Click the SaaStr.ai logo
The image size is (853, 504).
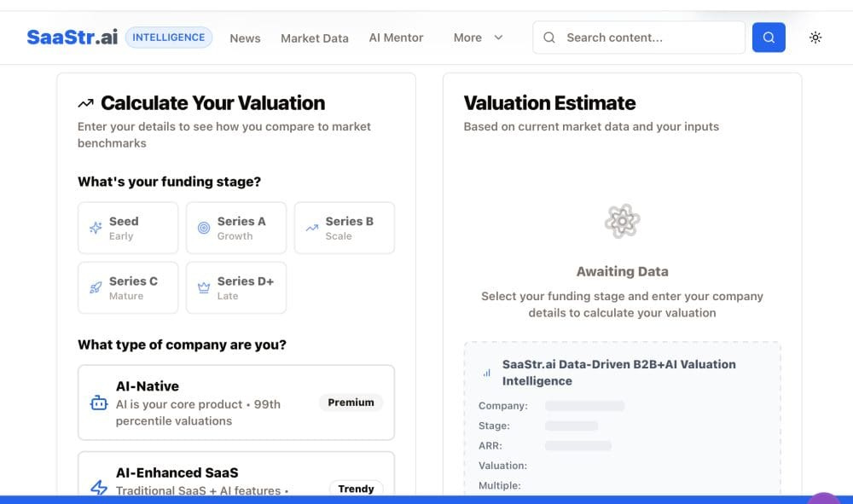pyautogui.click(x=73, y=37)
